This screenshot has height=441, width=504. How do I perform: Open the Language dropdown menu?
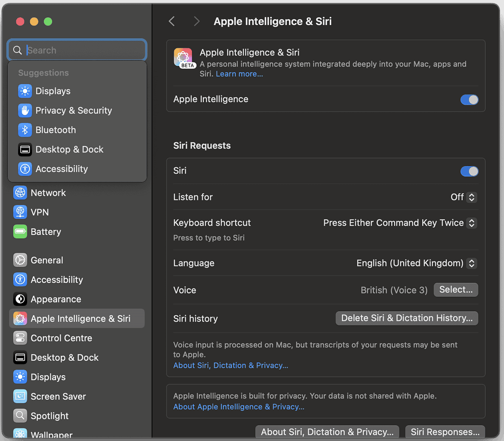click(416, 263)
